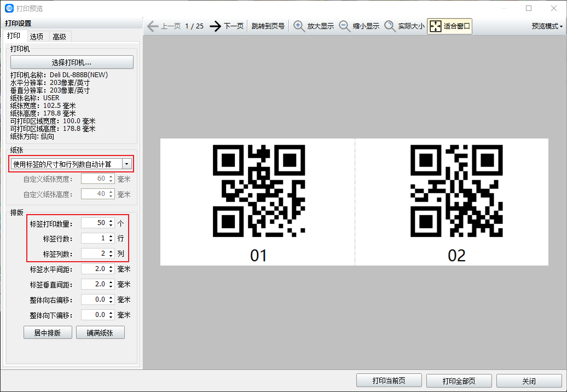Adjust 整体向下偏移 stepper arrows
The height and width of the screenshot is (392, 567).
pyautogui.click(x=111, y=315)
